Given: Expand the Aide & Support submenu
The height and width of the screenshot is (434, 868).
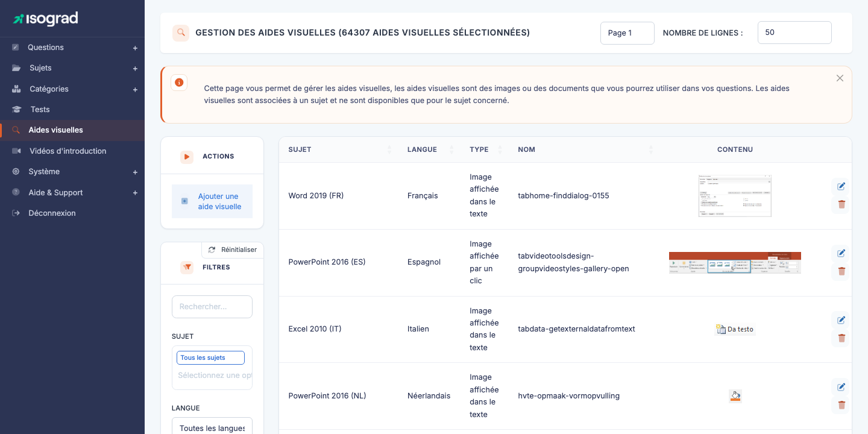Looking at the screenshot, I should coord(135,193).
